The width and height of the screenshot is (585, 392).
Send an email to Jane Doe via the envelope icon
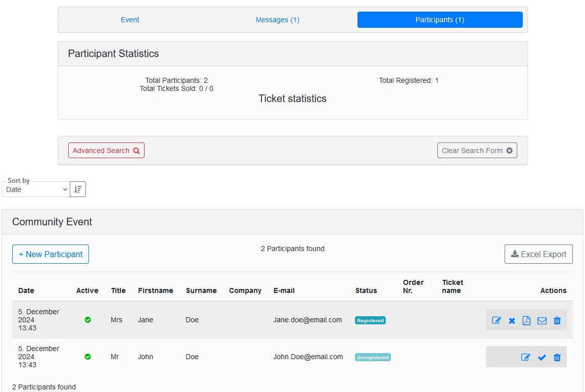coord(542,320)
